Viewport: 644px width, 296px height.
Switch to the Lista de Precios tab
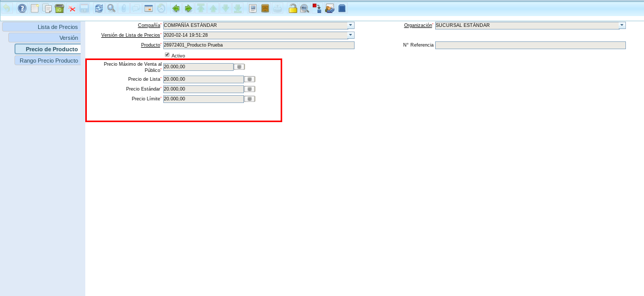click(41, 27)
